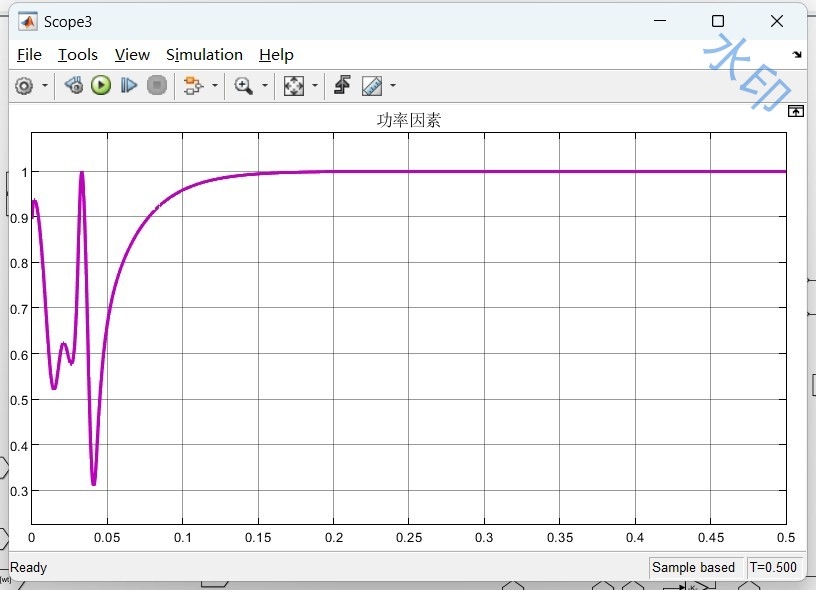Click the Stop simulation button
Viewport: 816px width, 590px height.
tap(157, 85)
